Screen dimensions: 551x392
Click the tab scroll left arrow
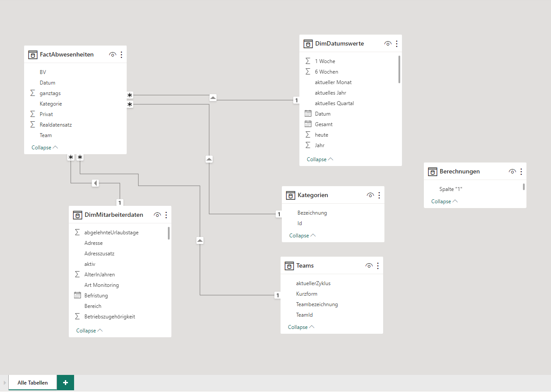pos(4,382)
